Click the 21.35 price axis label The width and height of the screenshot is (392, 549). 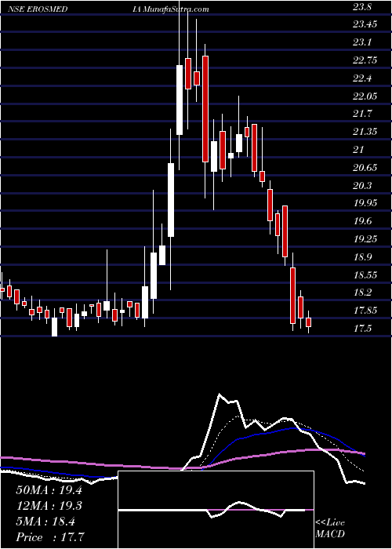point(365,132)
